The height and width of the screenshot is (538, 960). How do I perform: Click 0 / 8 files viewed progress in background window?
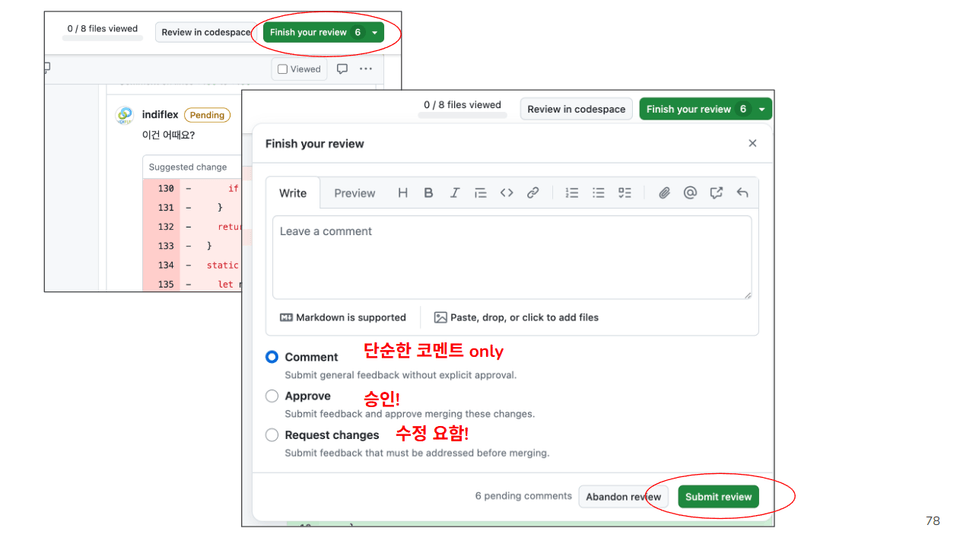(x=102, y=31)
